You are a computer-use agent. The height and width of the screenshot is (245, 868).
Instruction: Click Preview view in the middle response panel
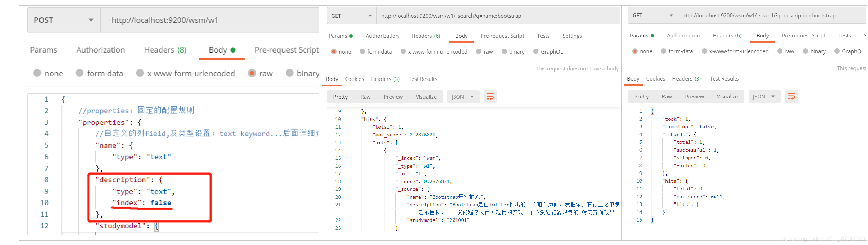[x=393, y=97]
